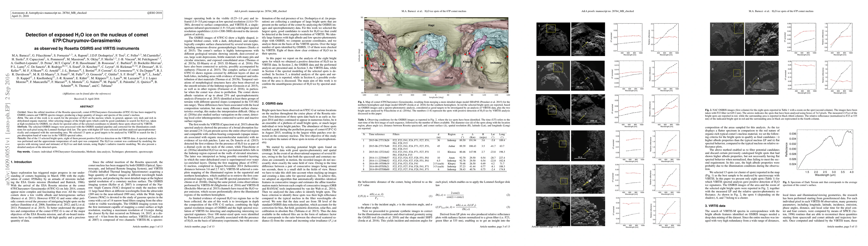
Task: Click the ABSTRACT heading on page one
Action: [87, 106]
